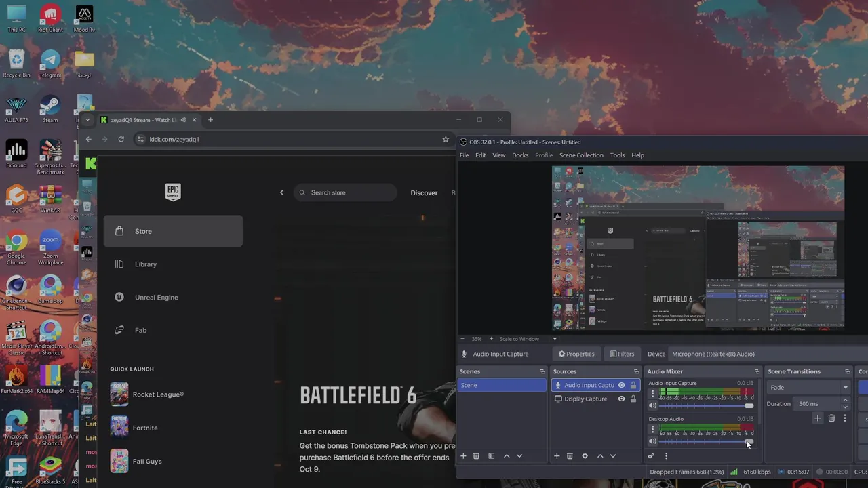Image resolution: width=868 pixels, height=488 pixels.
Task: Adjust Desktop Audio volume slider
Action: [706, 441]
